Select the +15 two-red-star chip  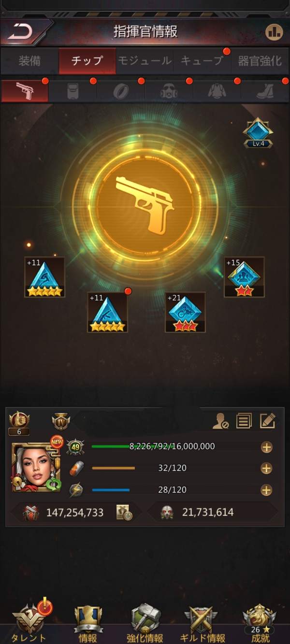(244, 277)
